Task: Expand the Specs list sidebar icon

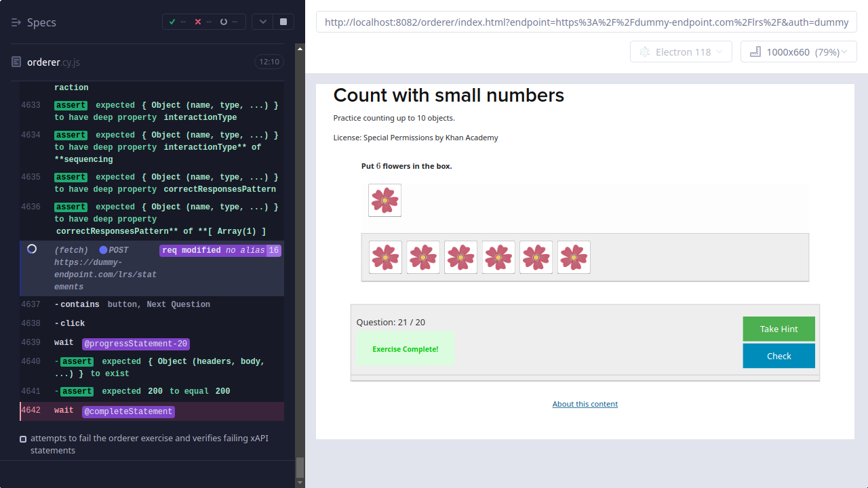Action: click(17, 22)
